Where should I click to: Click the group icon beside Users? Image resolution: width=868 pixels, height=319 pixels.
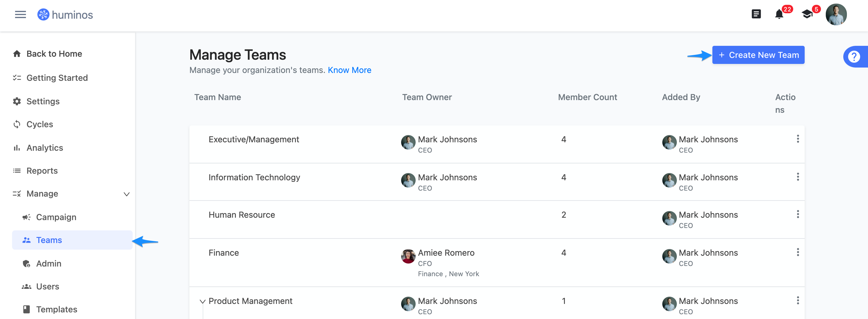pos(26,287)
